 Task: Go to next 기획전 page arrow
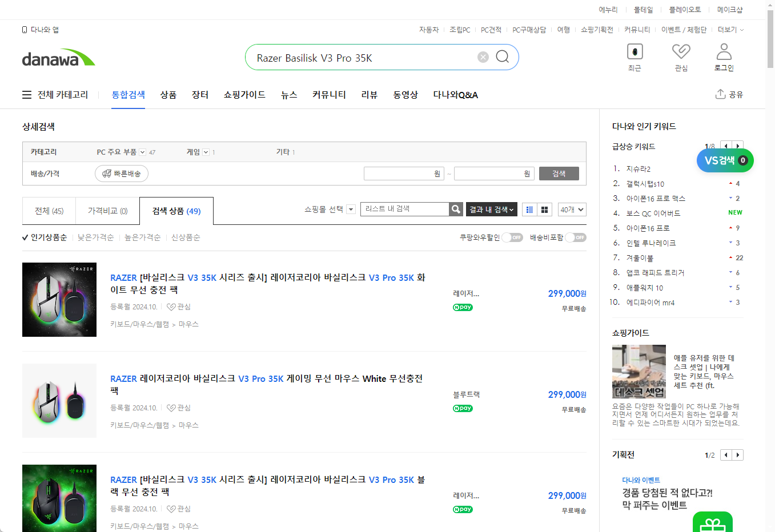point(738,455)
